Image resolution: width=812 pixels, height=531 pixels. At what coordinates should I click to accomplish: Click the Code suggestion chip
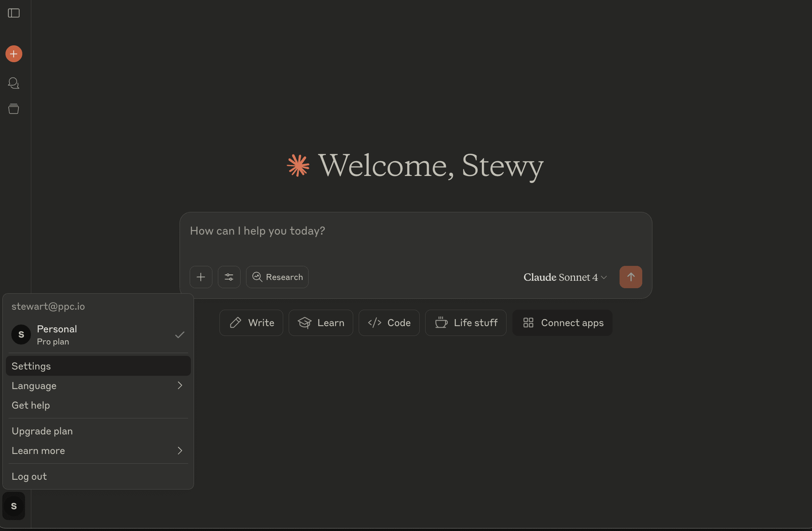point(389,323)
